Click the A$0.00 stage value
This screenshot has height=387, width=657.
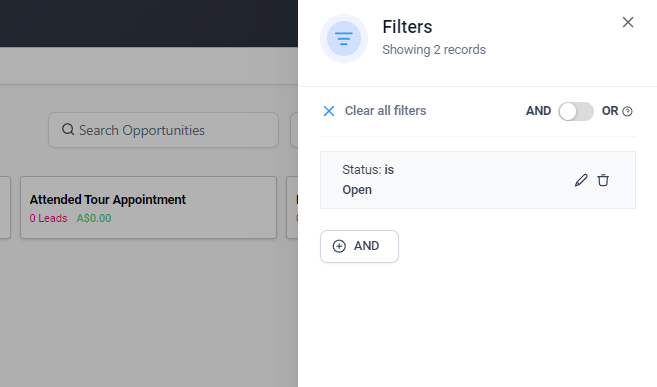tap(94, 218)
